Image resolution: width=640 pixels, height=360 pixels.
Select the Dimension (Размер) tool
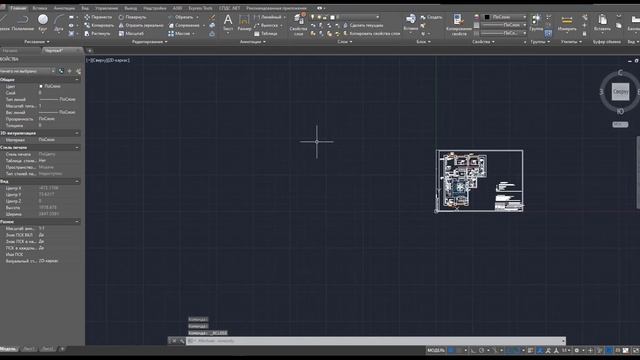[x=244, y=22]
